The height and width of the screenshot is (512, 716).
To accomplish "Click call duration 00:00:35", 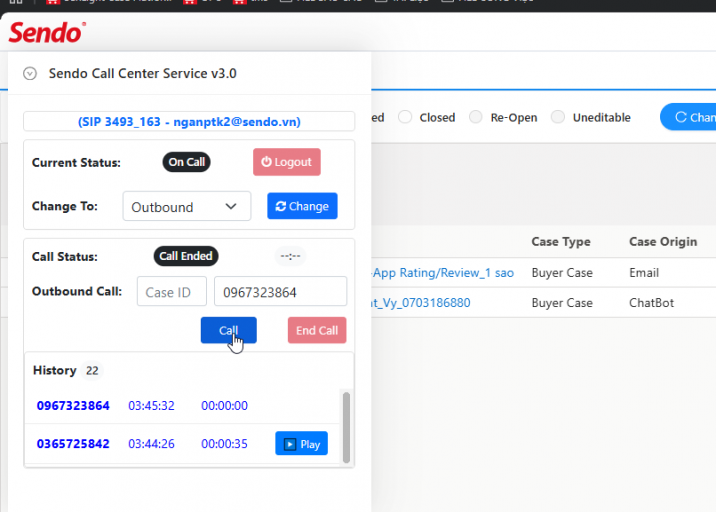I will [x=224, y=443].
